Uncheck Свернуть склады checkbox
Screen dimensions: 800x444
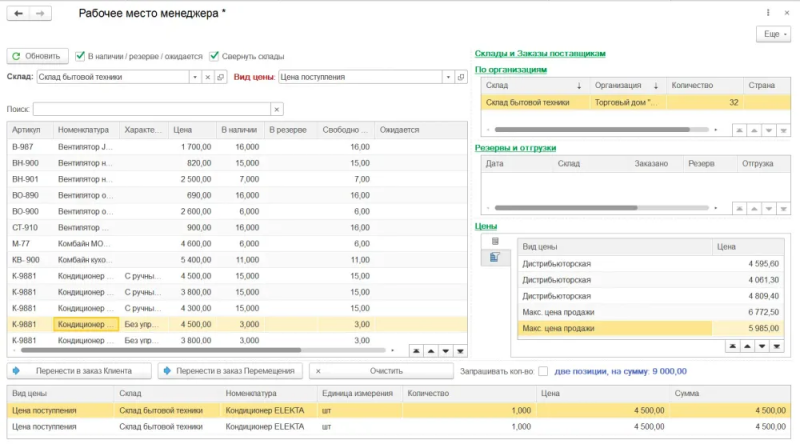[x=214, y=56]
